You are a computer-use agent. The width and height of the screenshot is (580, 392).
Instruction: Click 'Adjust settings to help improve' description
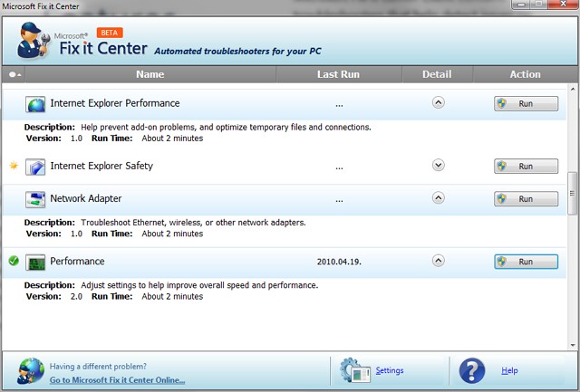pyautogui.click(x=199, y=285)
